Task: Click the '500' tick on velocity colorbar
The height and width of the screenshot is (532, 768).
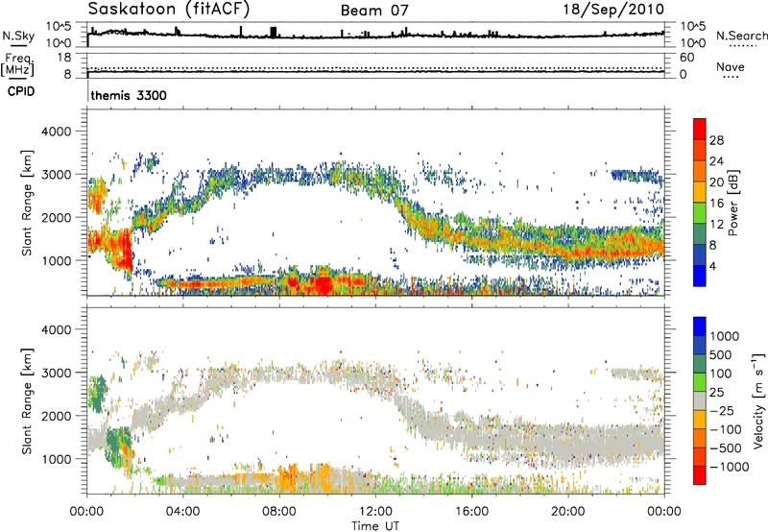Action: point(721,354)
